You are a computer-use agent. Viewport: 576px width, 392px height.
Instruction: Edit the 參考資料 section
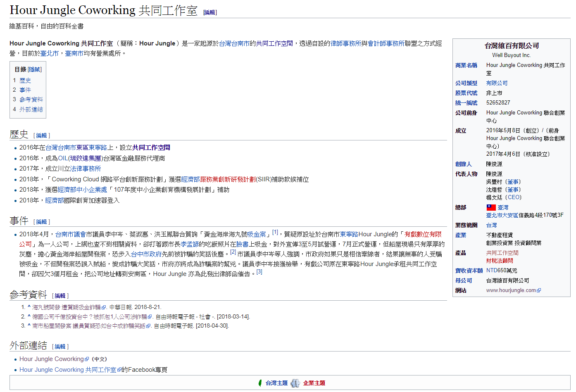tap(60, 296)
